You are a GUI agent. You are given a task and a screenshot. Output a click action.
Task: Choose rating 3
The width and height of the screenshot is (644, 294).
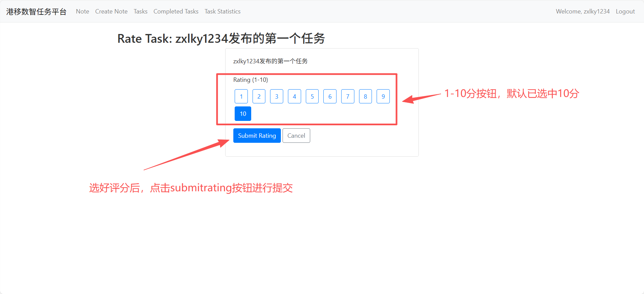click(276, 96)
